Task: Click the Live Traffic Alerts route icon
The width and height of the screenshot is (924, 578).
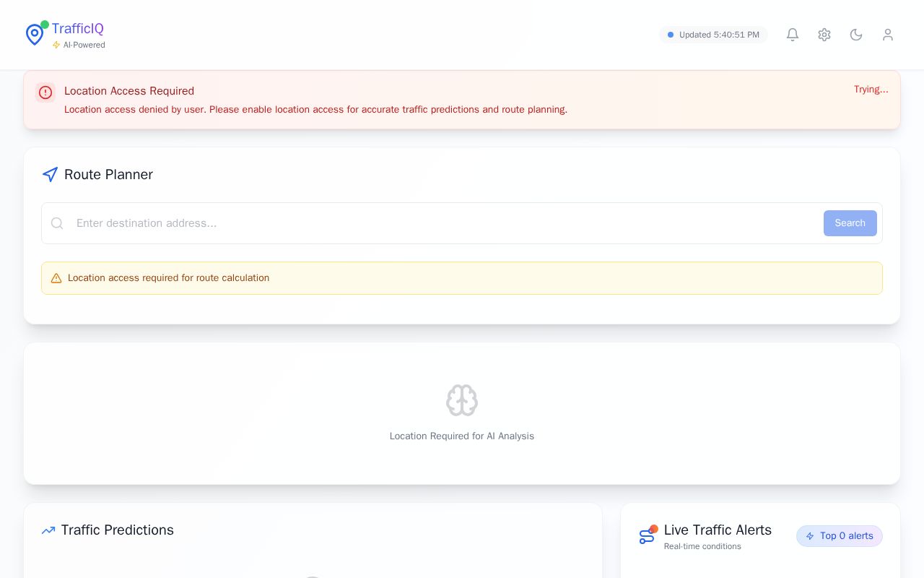Action: (647, 536)
